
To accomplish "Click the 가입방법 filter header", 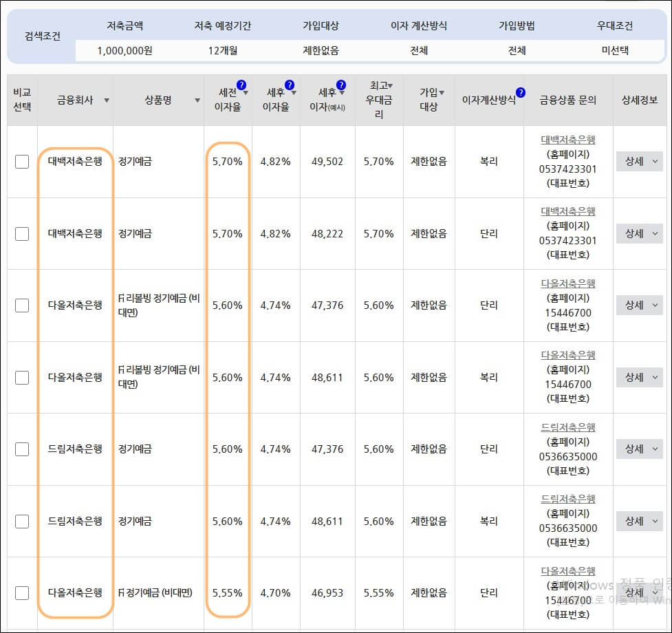I will pos(517,26).
